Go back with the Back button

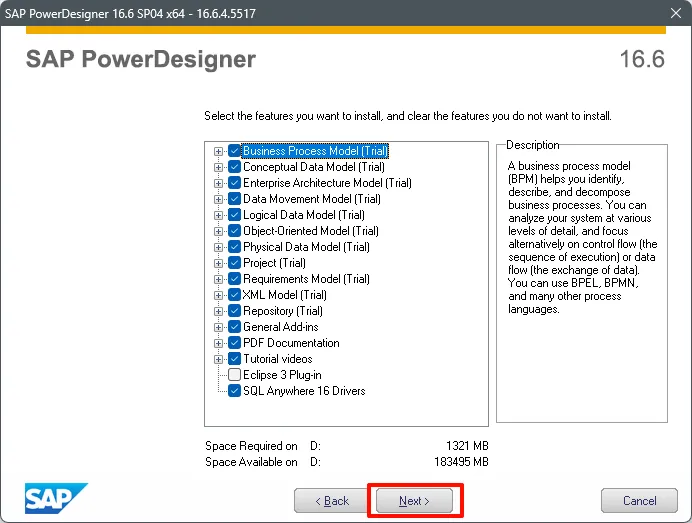(332, 500)
